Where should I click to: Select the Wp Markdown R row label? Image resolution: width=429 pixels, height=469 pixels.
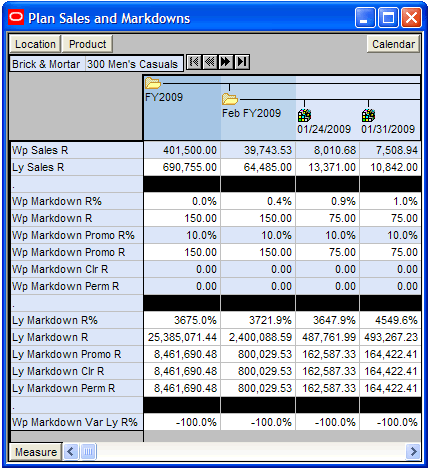(x=77, y=218)
